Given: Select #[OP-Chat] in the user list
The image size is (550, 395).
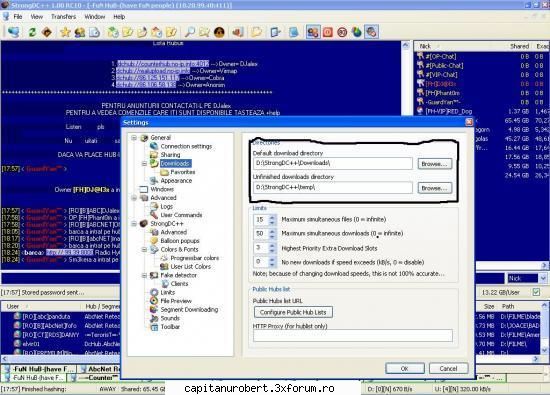Looking at the screenshot, I should coord(441,56).
